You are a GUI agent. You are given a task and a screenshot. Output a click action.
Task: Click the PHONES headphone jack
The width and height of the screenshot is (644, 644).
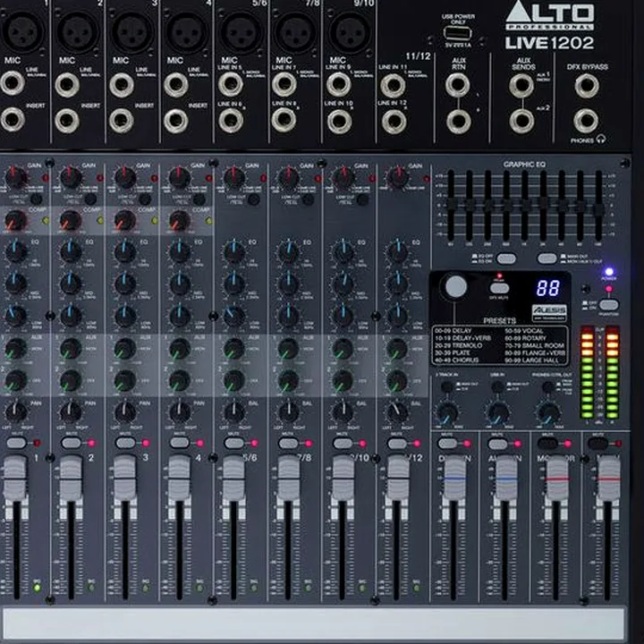pos(586,121)
